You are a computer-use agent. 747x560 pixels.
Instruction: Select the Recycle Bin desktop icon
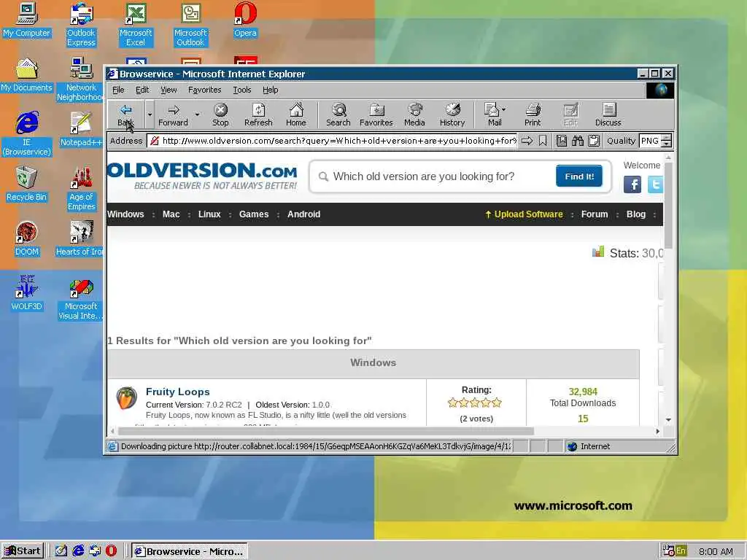[27, 184]
